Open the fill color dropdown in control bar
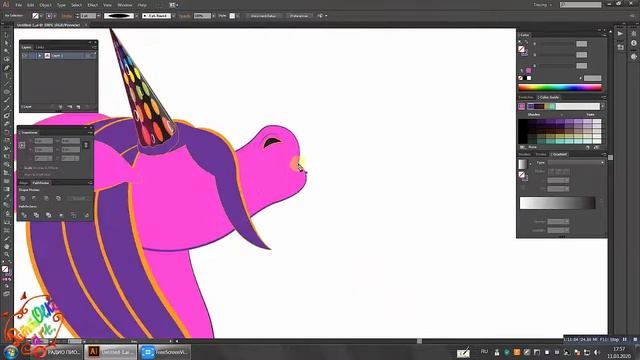Screen dimensions: 640x360 (41, 16)
